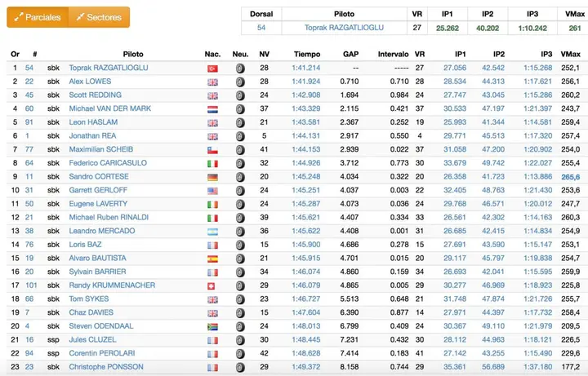Viewport: 588px width, 376px height.
Task: Click summary IP3 value 1:10.242
Action: (532, 28)
